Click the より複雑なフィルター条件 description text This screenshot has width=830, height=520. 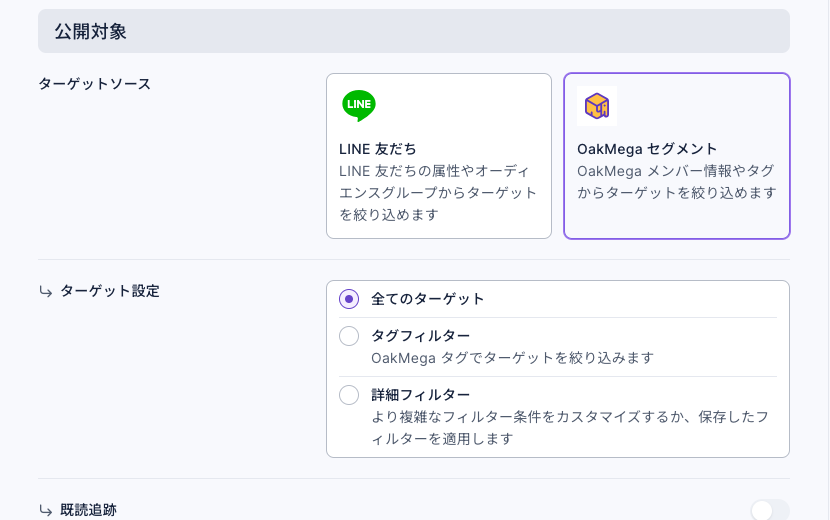point(570,428)
